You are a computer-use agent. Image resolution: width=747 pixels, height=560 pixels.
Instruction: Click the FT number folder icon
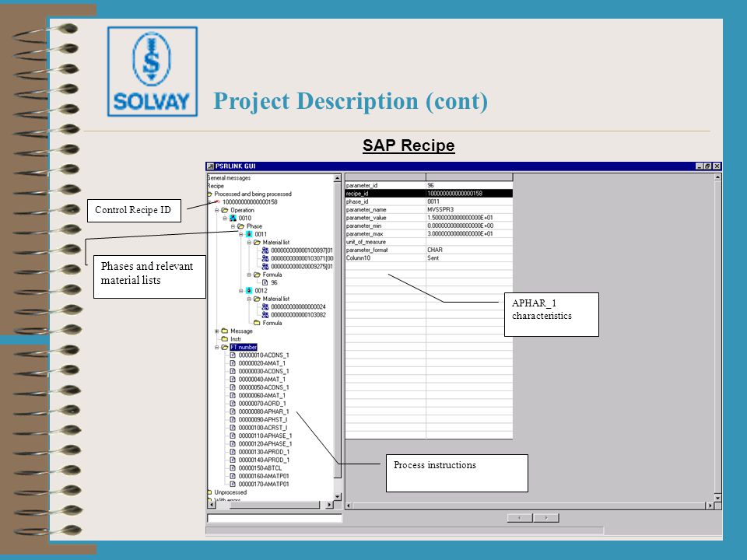click(225, 347)
